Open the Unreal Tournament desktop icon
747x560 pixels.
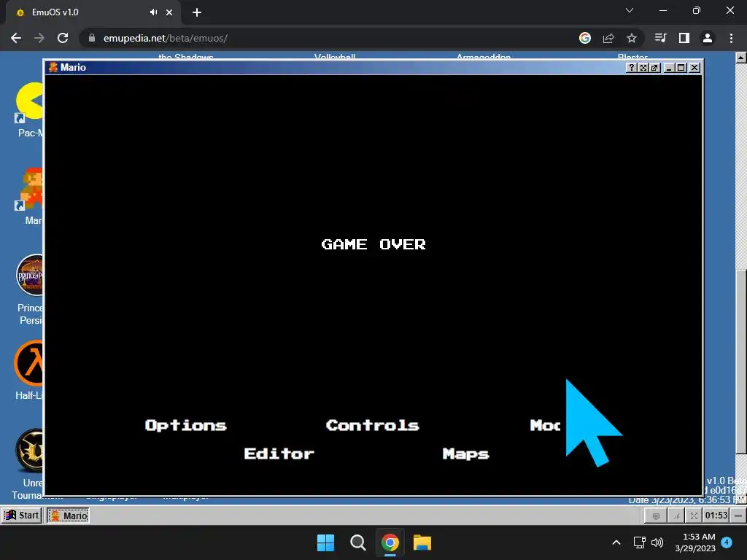point(29,464)
